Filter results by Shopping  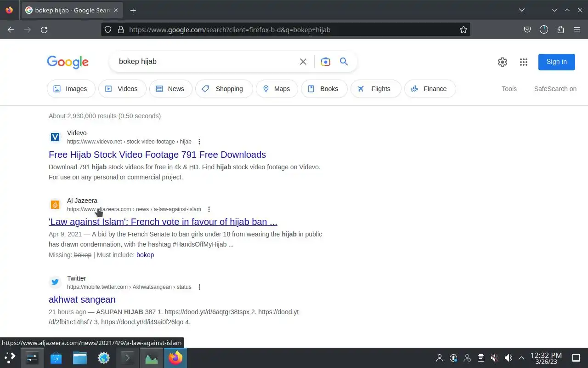click(x=224, y=89)
